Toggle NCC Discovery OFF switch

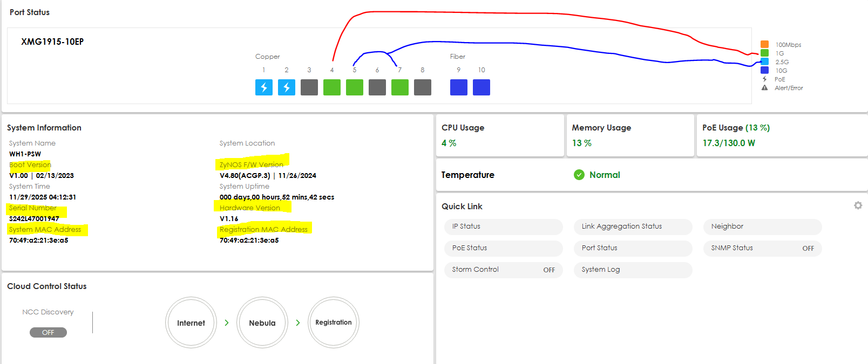click(48, 332)
